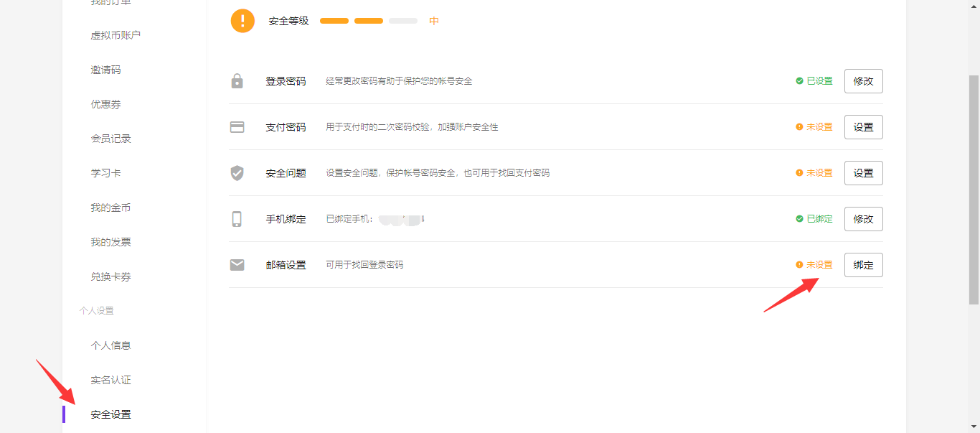The image size is (980, 433).
Task: Click the orange exclamation security level icon
Action: pos(242,21)
